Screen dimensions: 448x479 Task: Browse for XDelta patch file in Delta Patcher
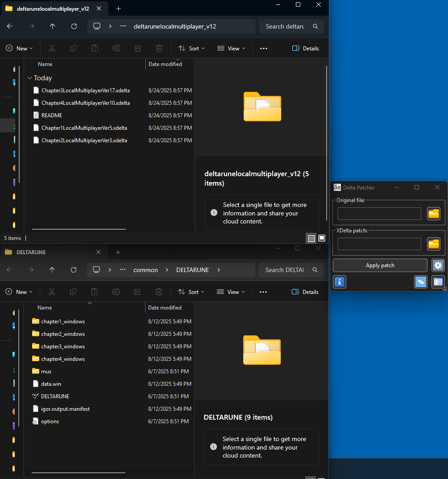point(434,244)
